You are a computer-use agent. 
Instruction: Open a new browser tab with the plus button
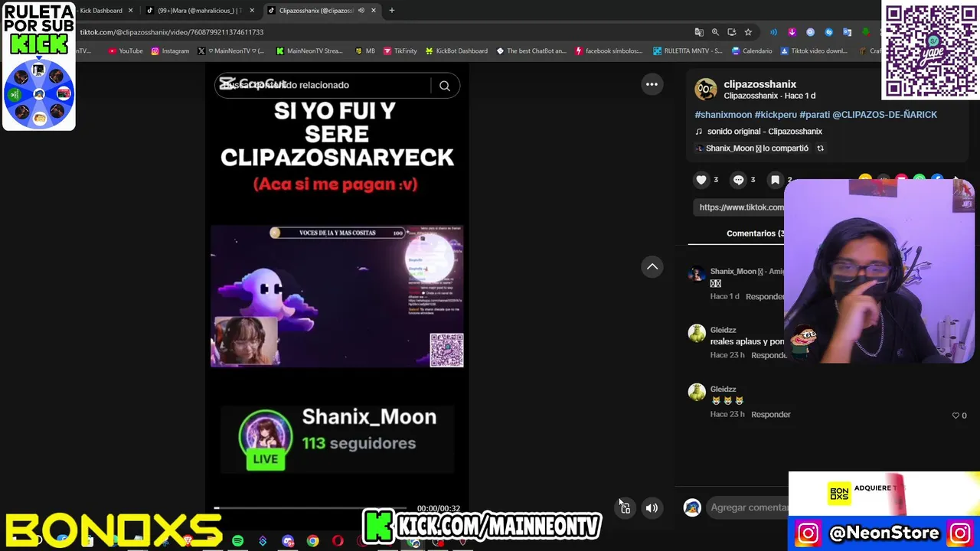391,11
